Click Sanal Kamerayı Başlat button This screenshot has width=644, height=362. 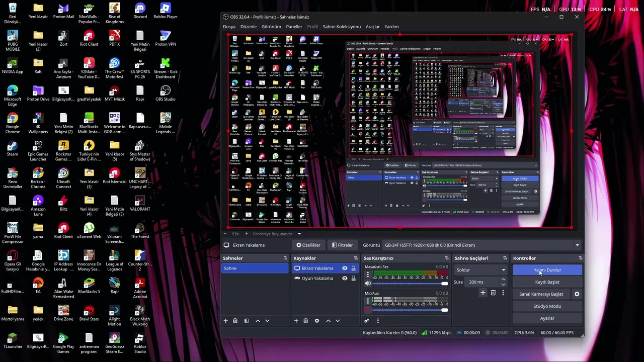tap(541, 294)
